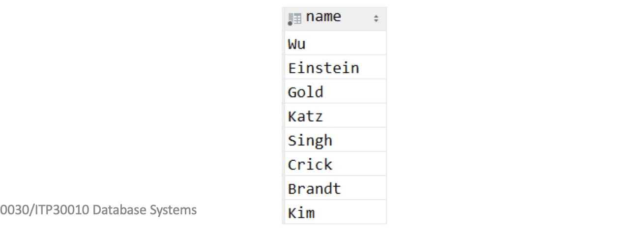Highlight the first result row, Wu
This screenshot has width=644, height=235.
point(335,43)
